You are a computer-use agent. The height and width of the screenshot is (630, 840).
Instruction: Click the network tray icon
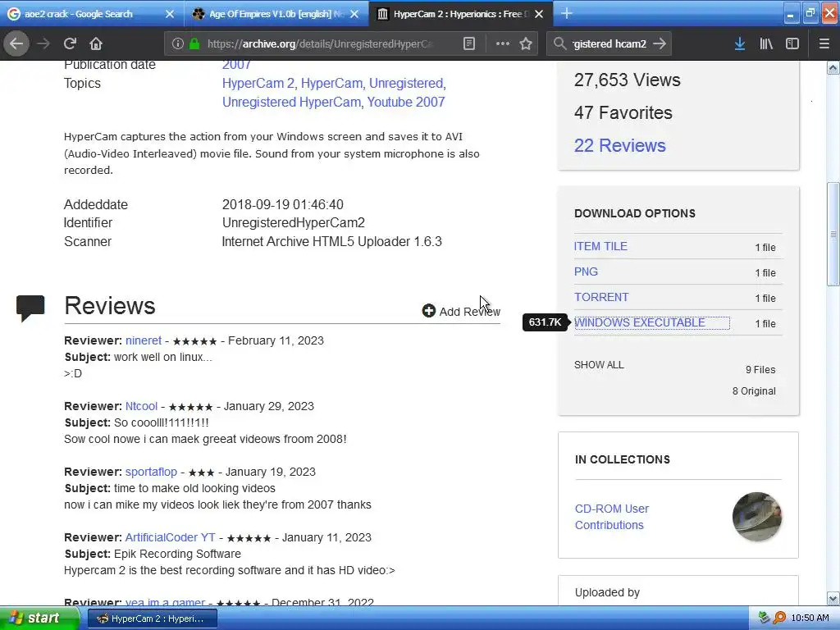(x=765, y=619)
